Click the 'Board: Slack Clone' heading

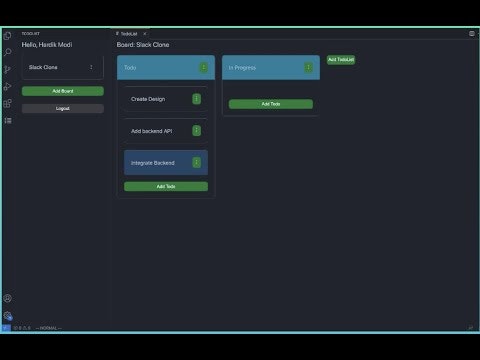click(143, 45)
